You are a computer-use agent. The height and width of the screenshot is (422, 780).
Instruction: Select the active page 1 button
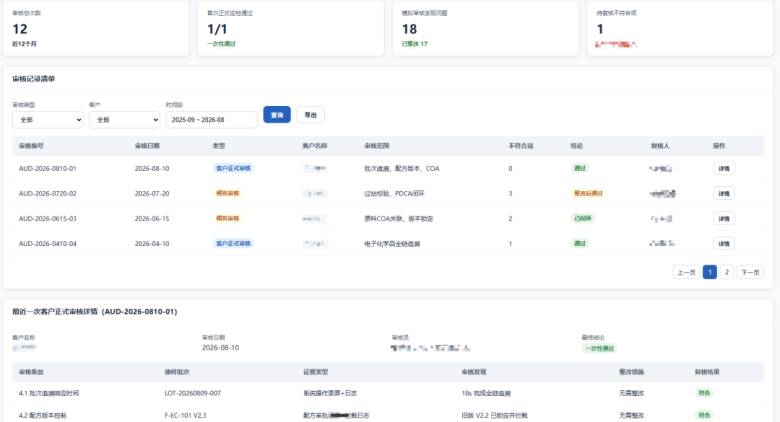pos(710,272)
